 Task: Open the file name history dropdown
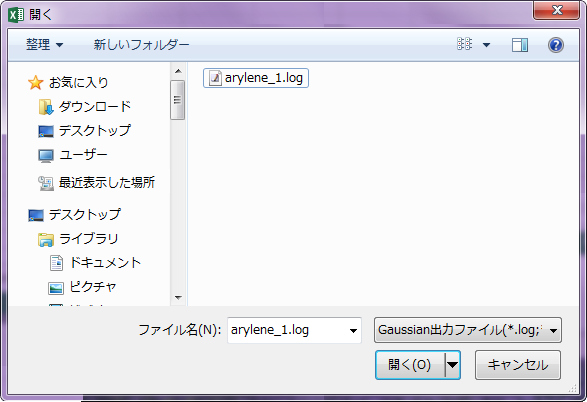pos(353,331)
